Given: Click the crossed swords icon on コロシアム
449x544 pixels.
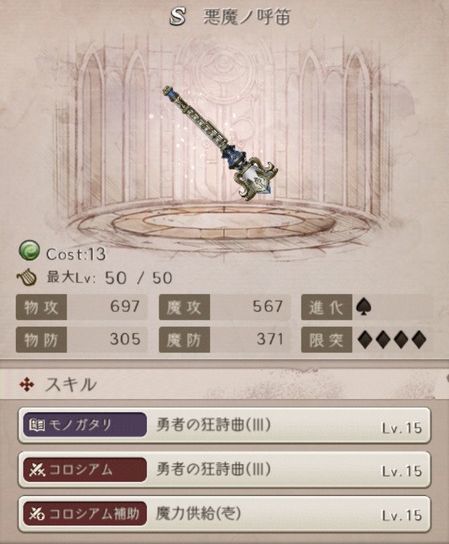Looking at the screenshot, I should [37, 470].
